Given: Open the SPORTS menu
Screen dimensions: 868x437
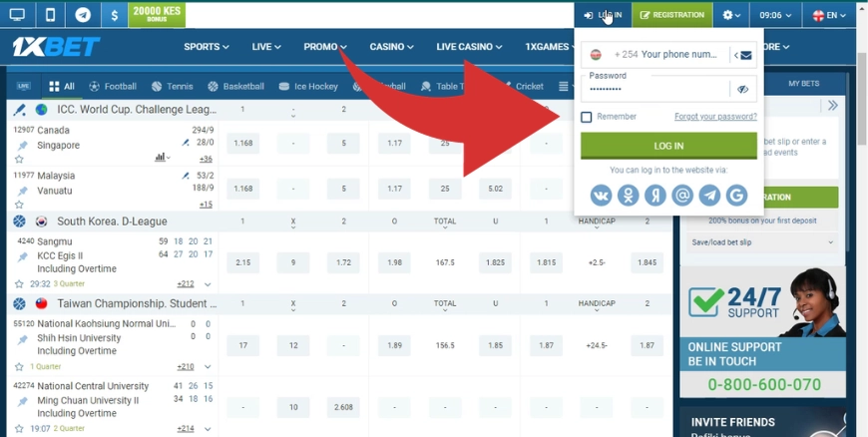Looking at the screenshot, I should [207, 47].
